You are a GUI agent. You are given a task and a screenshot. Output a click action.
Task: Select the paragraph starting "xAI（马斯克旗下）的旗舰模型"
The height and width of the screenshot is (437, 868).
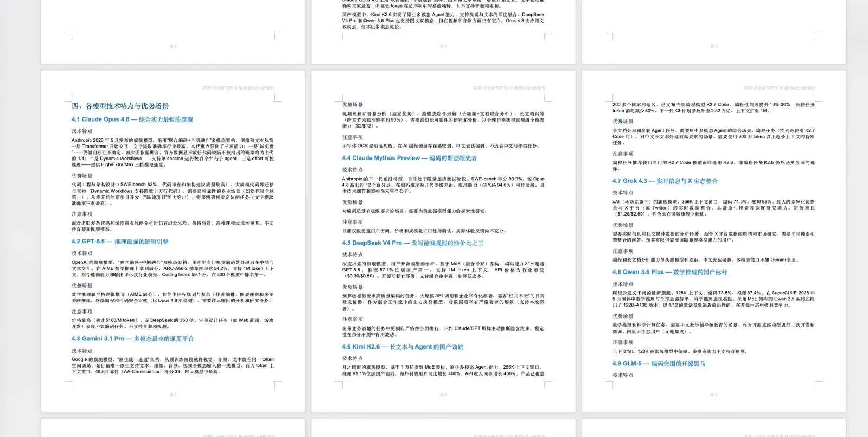(713, 208)
